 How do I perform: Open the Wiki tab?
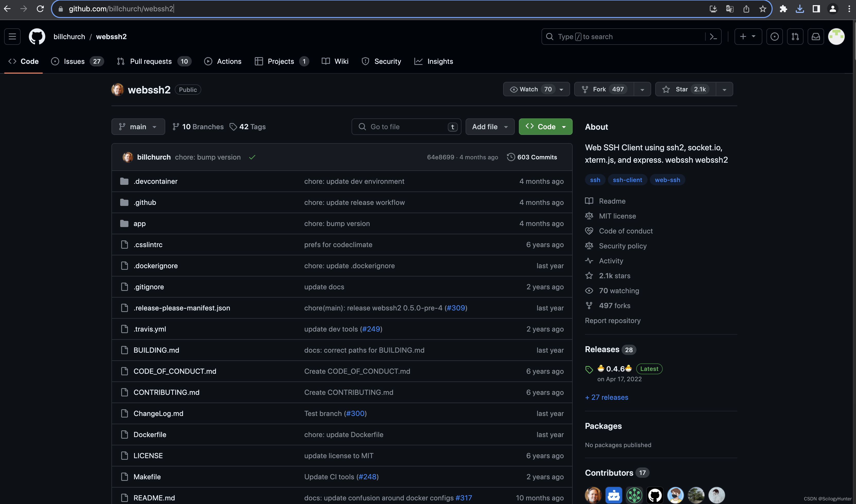[x=335, y=62]
